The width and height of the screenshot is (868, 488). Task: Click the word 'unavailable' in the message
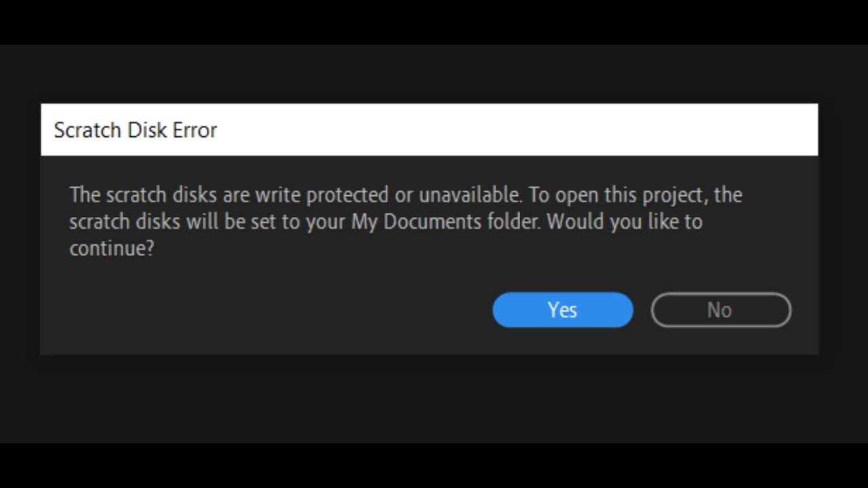(x=469, y=195)
